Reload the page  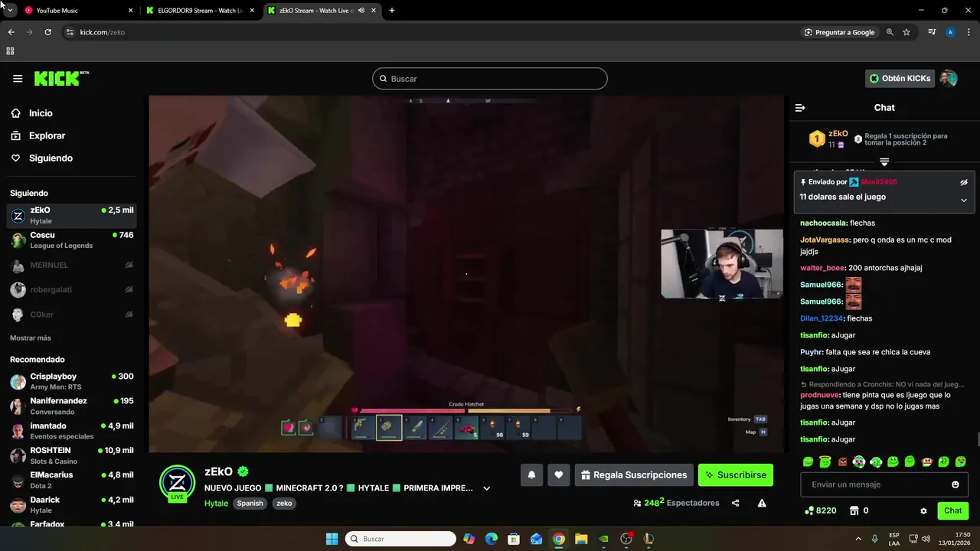coord(47,32)
